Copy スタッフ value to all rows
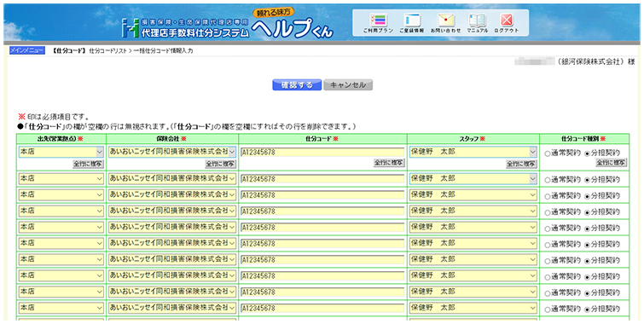This screenshot has height=324, width=644. [x=522, y=164]
